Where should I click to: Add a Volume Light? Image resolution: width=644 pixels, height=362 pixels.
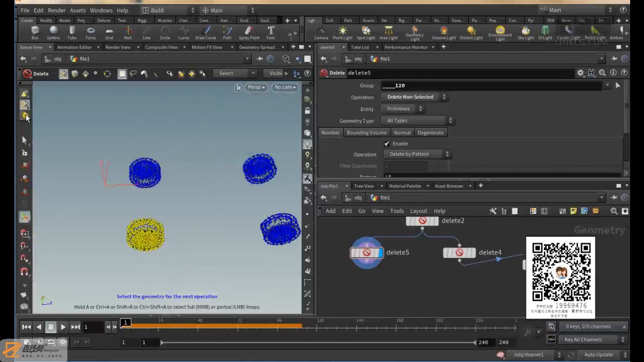click(x=443, y=33)
